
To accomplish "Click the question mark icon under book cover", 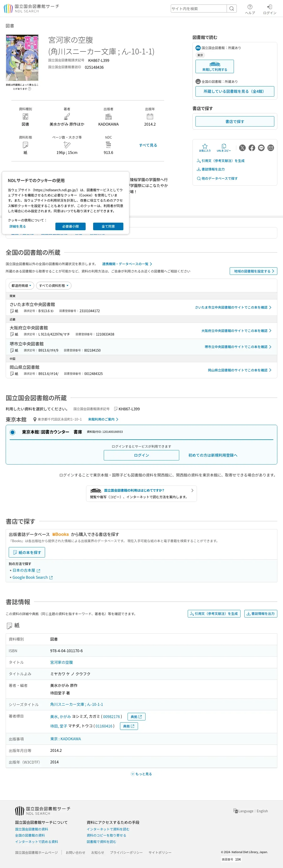I will (30, 89).
